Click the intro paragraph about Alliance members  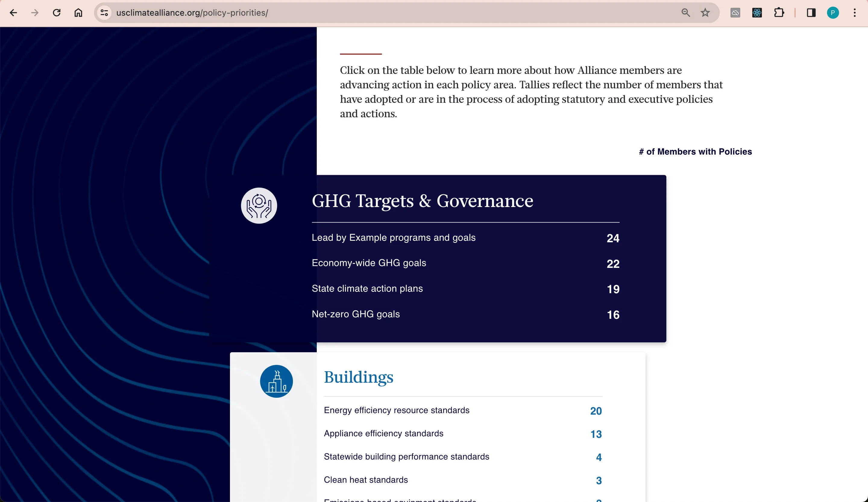[531, 92]
